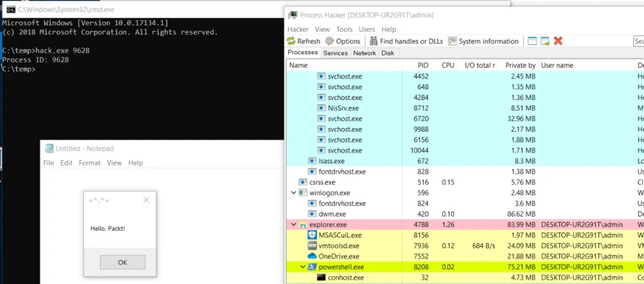The height and width of the screenshot is (284, 644).
Task: Select fontdrvhost.exe with PID 824
Action: 465,203
